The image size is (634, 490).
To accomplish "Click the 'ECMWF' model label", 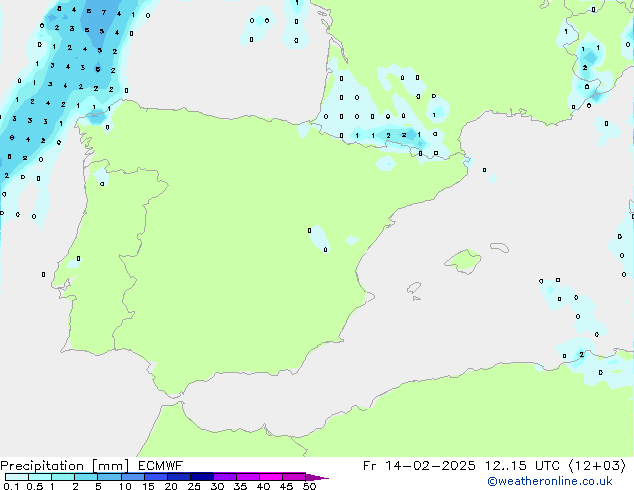I will pyautogui.click(x=161, y=466).
